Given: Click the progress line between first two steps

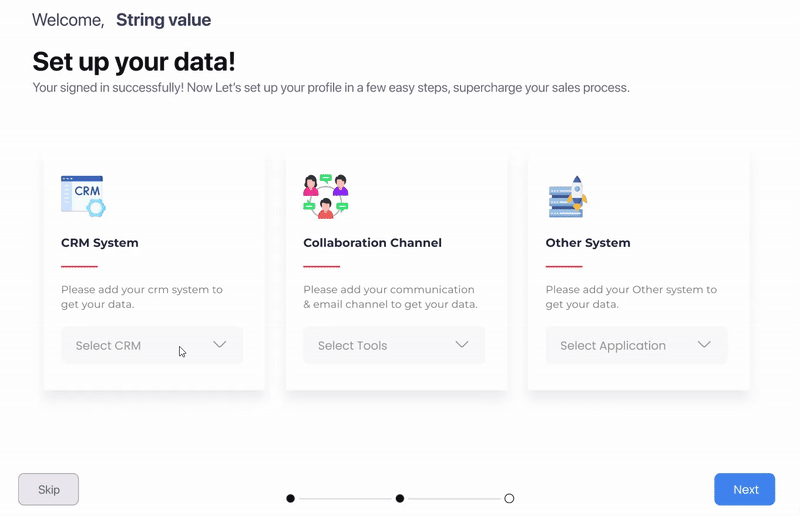Looking at the screenshot, I should click(345, 499).
